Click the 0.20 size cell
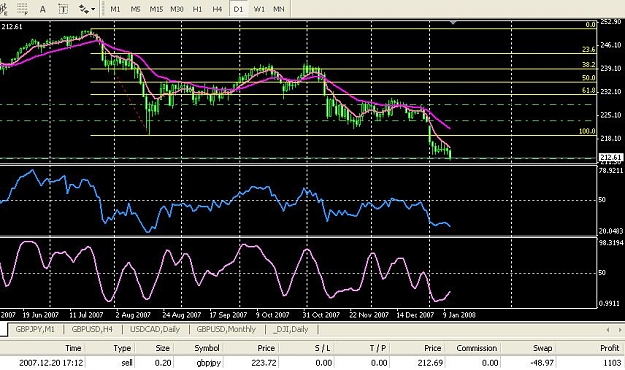This screenshot has height=370, width=625. (163, 363)
